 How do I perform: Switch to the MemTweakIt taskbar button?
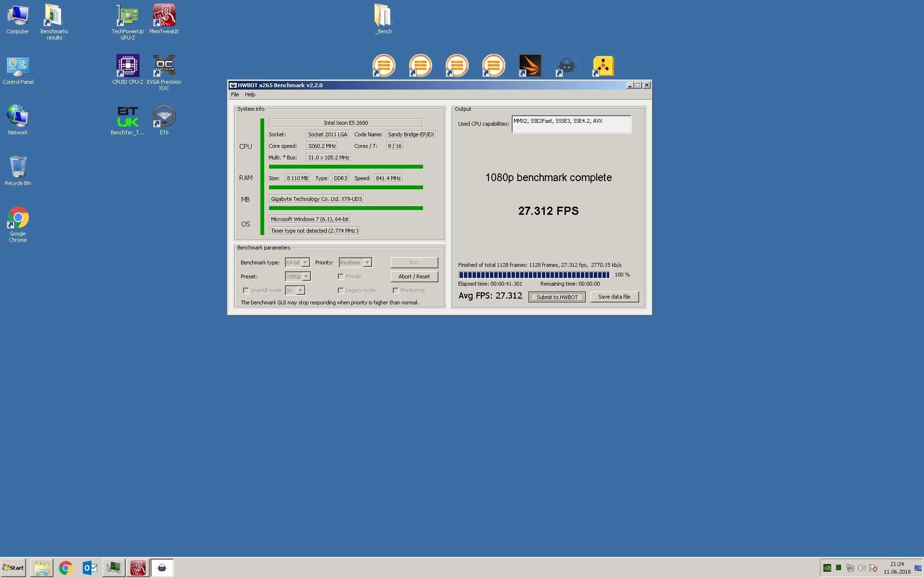tap(138, 568)
